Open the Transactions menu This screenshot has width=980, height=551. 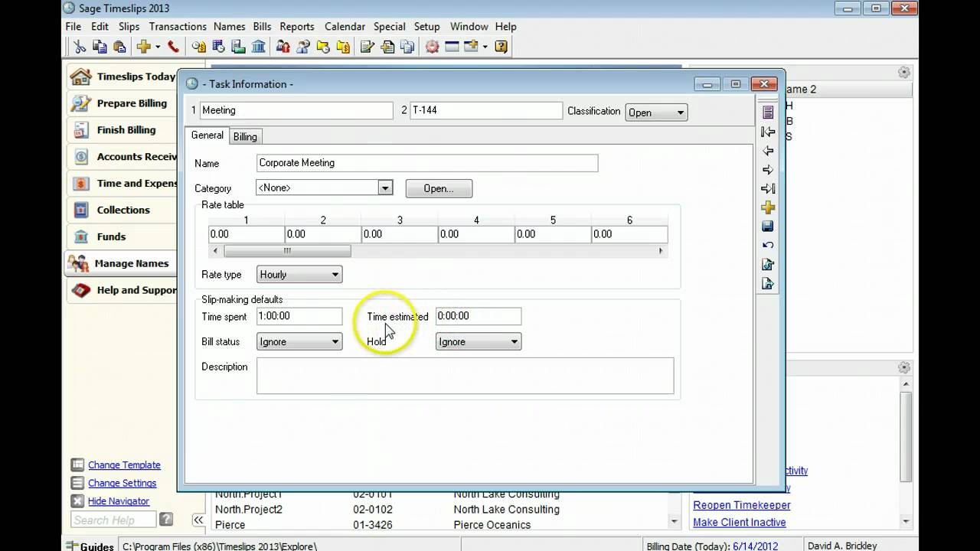[178, 26]
